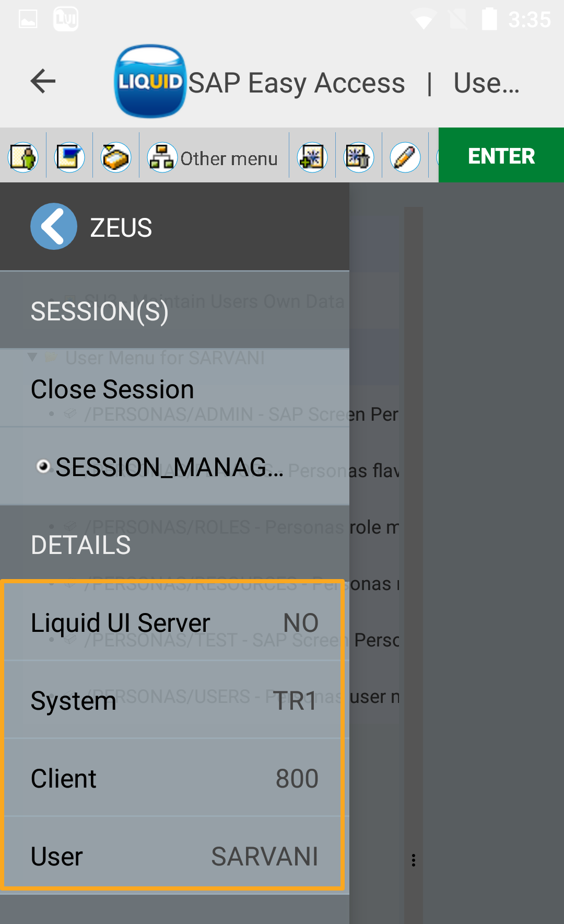Tap the Liquid UI Server detail row
The height and width of the screenshot is (924, 564).
[174, 622]
